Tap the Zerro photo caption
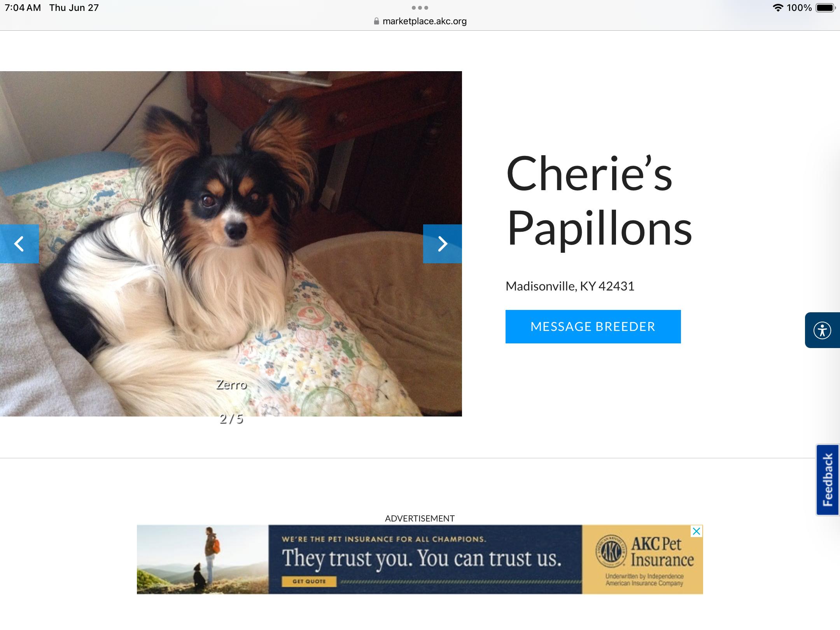 pyautogui.click(x=231, y=385)
